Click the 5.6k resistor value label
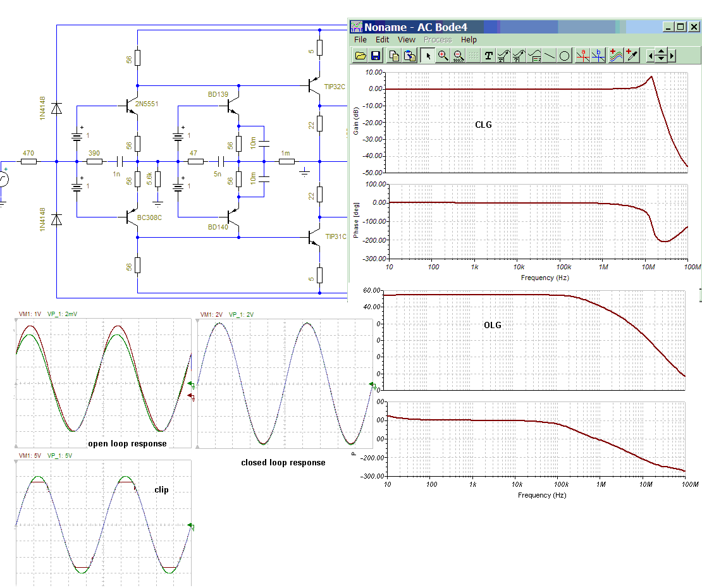The width and height of the screenshot is (702, 588). coord(149,179)
